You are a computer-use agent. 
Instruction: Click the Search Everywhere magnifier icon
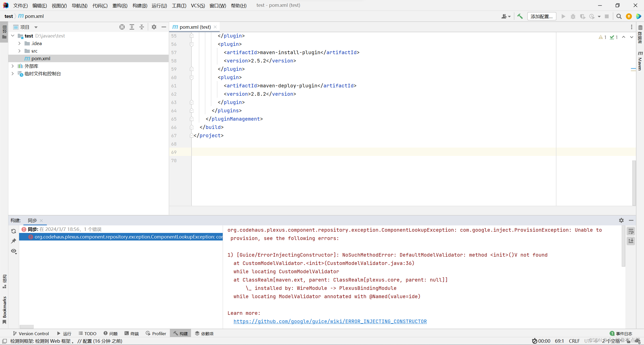[x=619, y=16]
